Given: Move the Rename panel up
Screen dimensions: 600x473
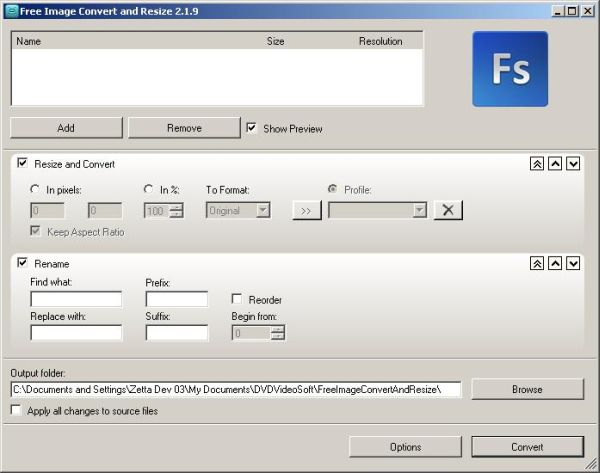Looking at the screenshot, I should coord(555,263).
